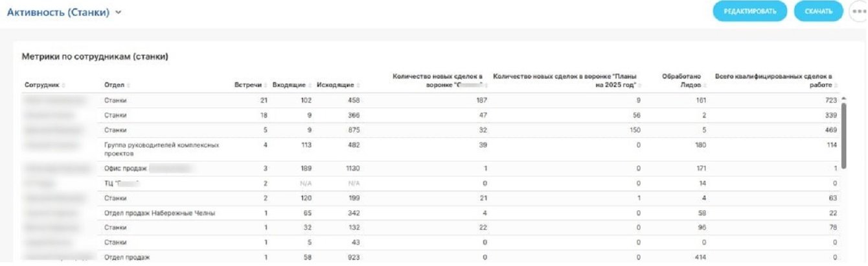Click the Исходящие column sort icon
Screen dimensions: 868x266
(358, 86)
